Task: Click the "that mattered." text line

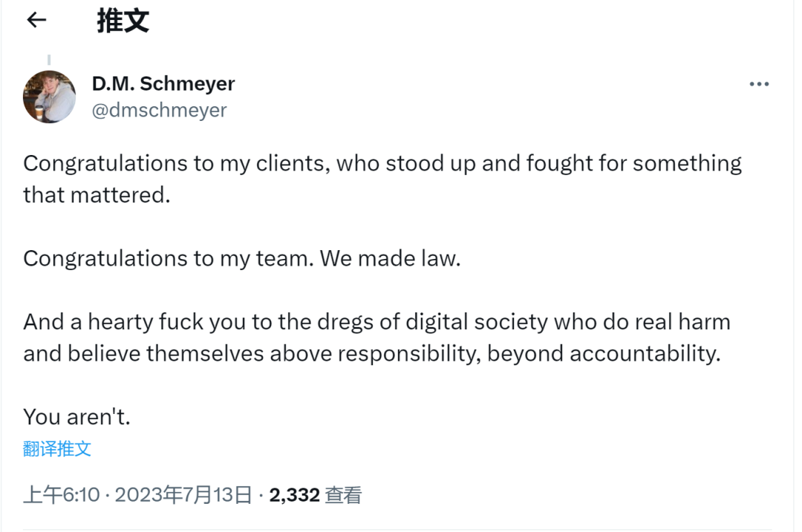Action: (x=97, y=195)
